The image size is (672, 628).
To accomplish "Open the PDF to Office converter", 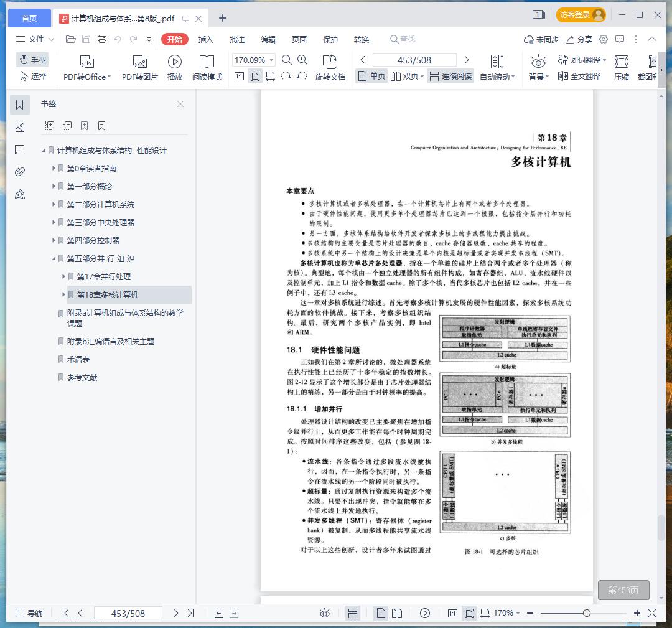I will (x=87, y=68).
